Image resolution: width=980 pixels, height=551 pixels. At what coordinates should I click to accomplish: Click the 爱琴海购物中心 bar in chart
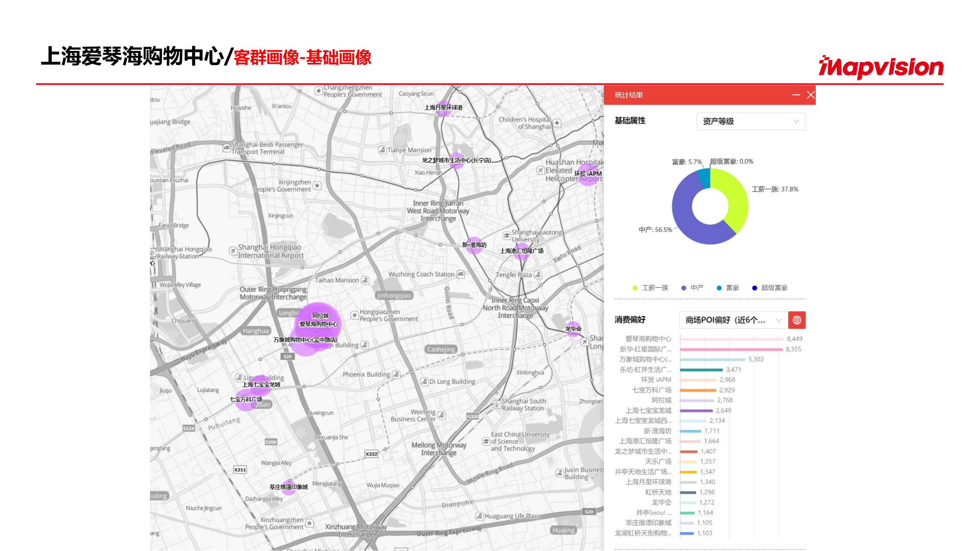pyautogui.click(x=732, y=339)
